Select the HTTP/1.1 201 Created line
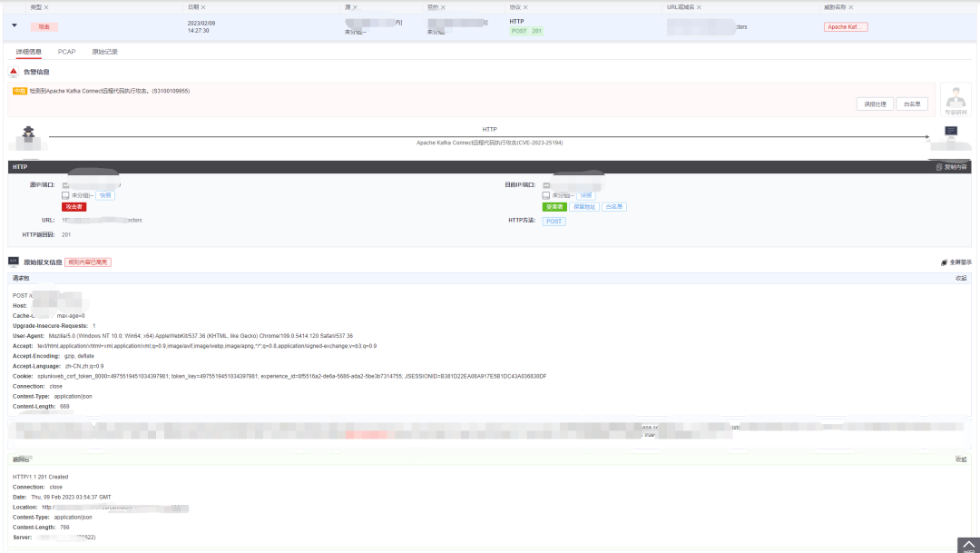Screen dimensions: 980x553 (x=41, y=478)
